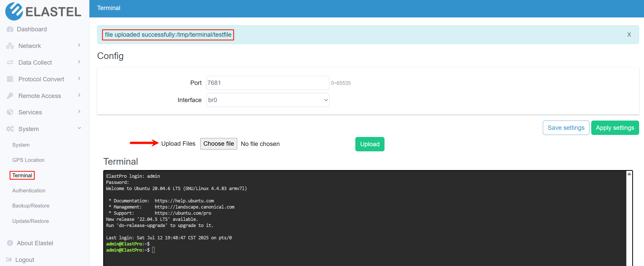Click the green Upload button
Image resolution: width=644 pixels, height=266 pixels.
pos(370,144)
